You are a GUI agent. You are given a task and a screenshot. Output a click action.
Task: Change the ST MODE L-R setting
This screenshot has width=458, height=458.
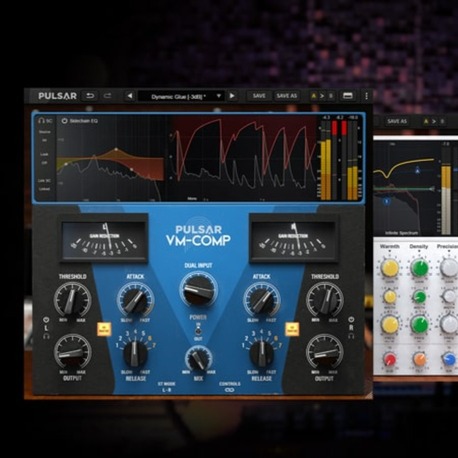click(x=166, y=387)
